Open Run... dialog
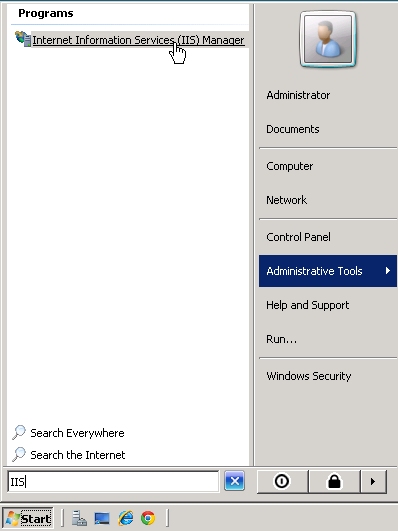The image size is (398, 531). [281, 339]
